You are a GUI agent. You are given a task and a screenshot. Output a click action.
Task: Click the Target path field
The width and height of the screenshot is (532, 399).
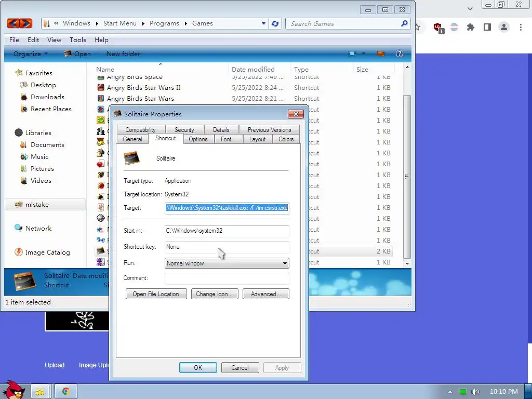(227, 208)
